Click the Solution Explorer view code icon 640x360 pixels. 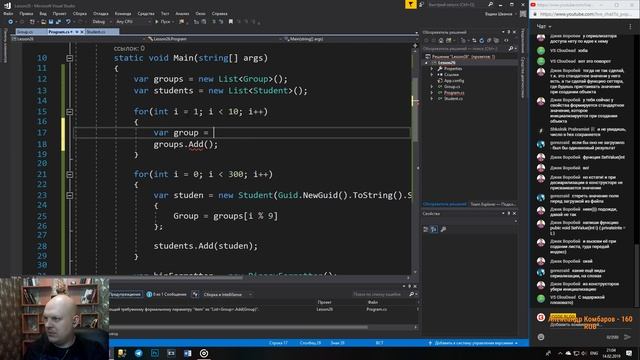506,40
